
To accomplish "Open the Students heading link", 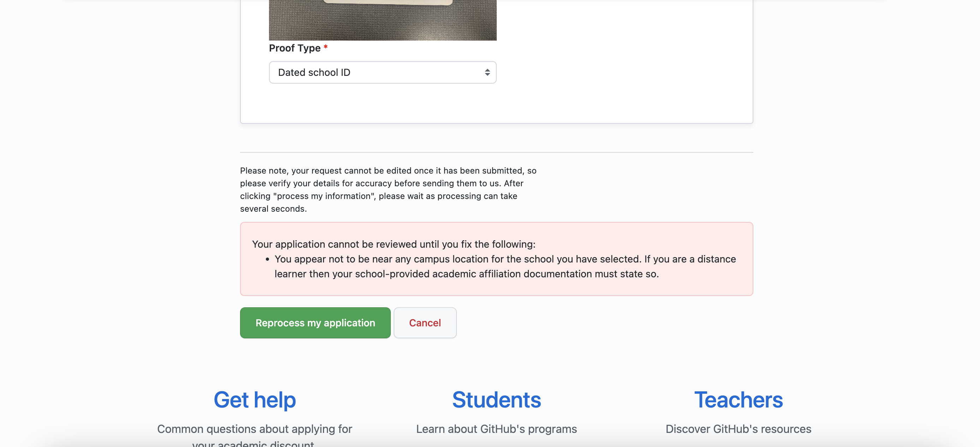I will point(496,400).
